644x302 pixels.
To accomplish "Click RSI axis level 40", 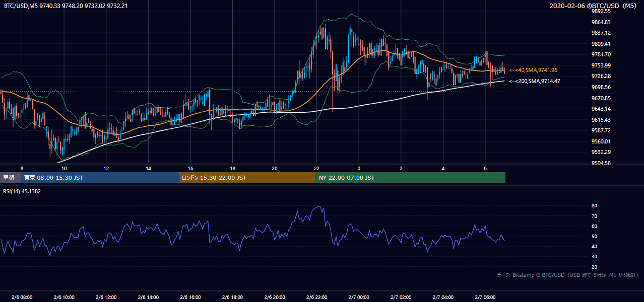I will 594,246.
